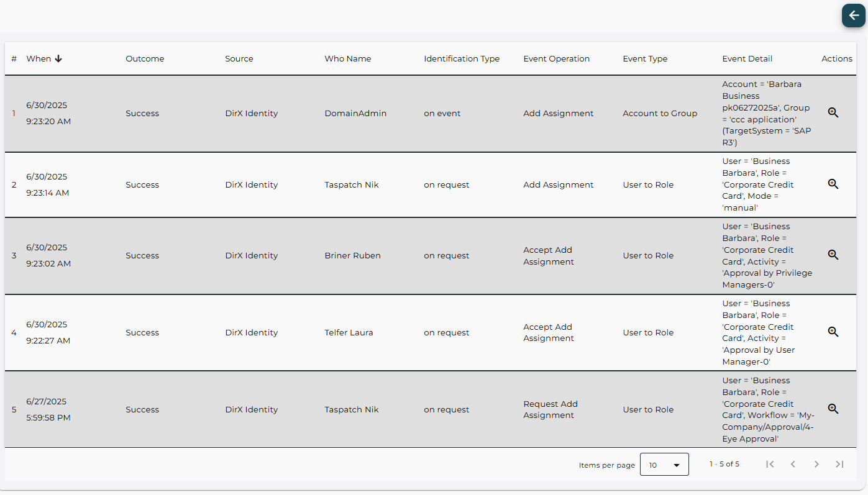Click the Event Detail column header
The height and width of the screenshot is (495, 868).
[x=747, y=58]
